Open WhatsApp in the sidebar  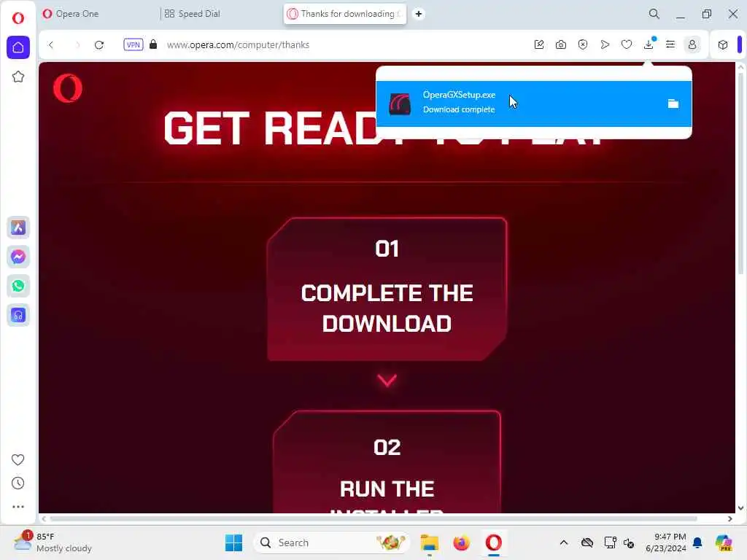(x=18, y=286)
